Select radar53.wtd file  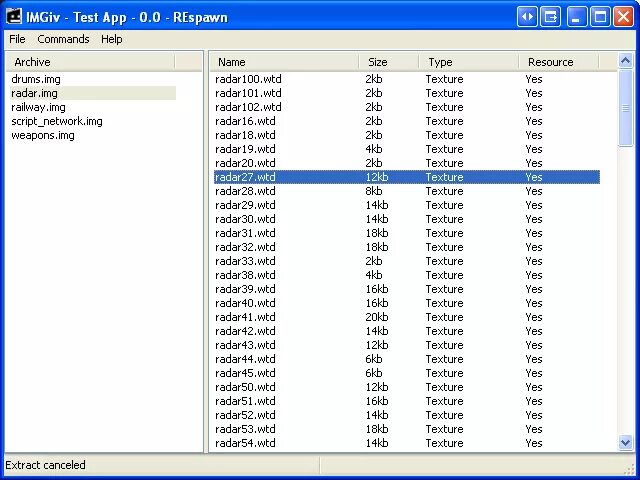[x=407, y=429]
